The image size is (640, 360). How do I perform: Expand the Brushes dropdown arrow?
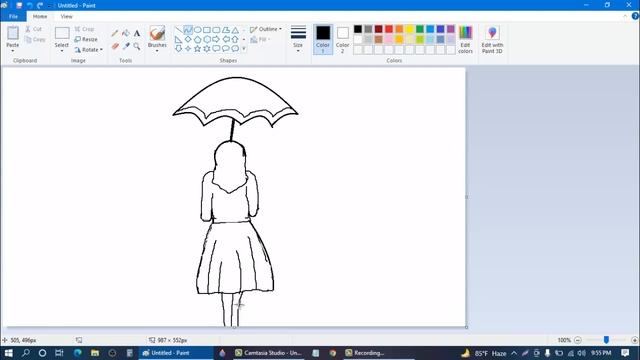(157, 51)
